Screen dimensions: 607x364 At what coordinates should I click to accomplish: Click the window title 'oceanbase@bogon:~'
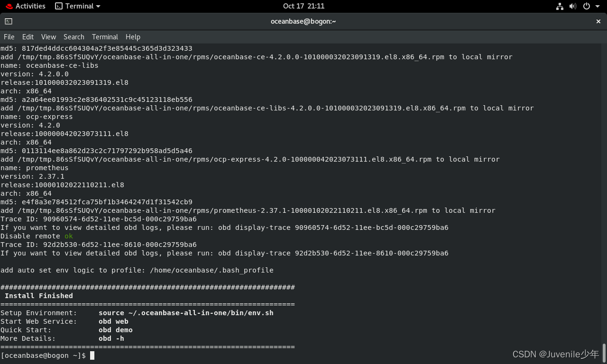coord(303,21)
